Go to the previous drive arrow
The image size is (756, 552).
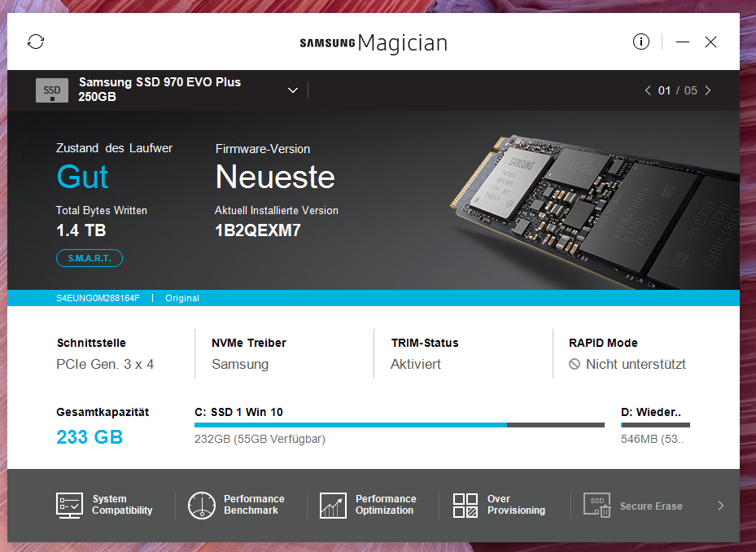(x=648, y=90)
